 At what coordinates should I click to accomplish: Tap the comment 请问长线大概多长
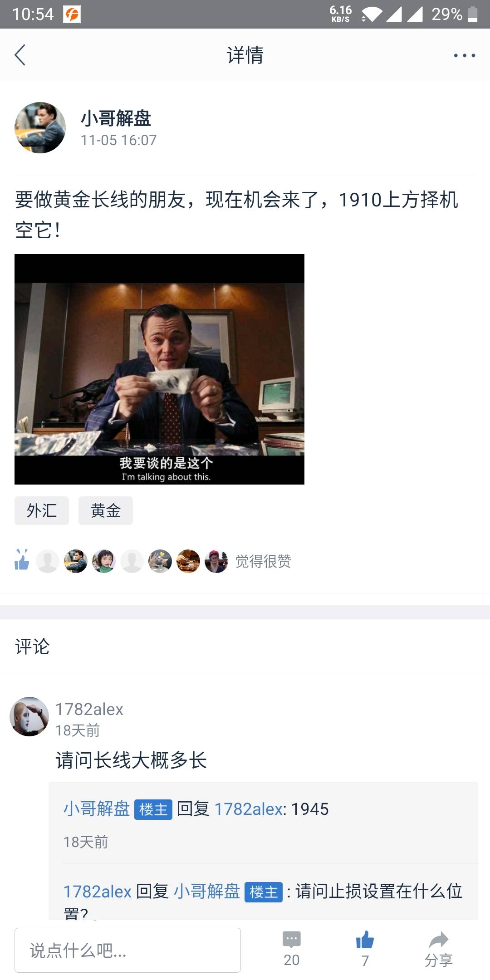point(131,760)
